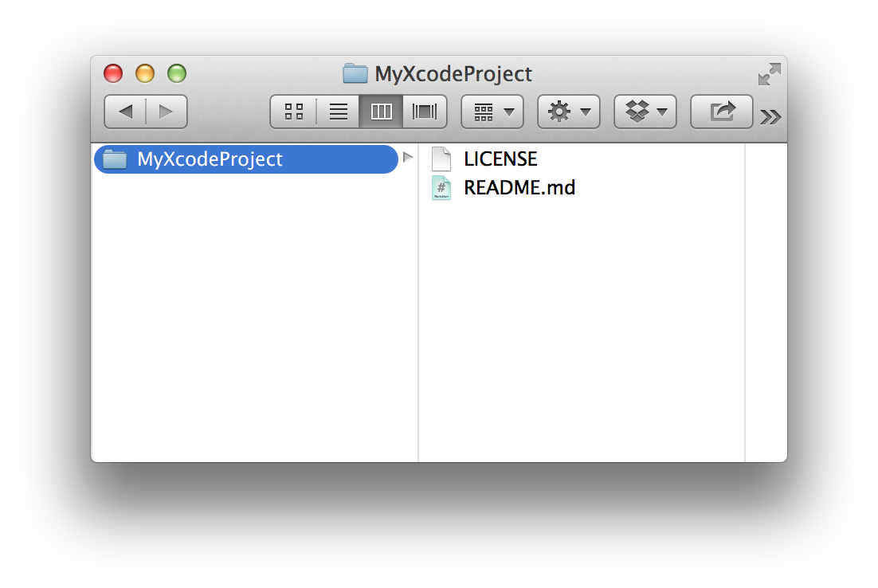Click the Share button
This screenshot has height=588, width=878.
(x=722, y=112)
